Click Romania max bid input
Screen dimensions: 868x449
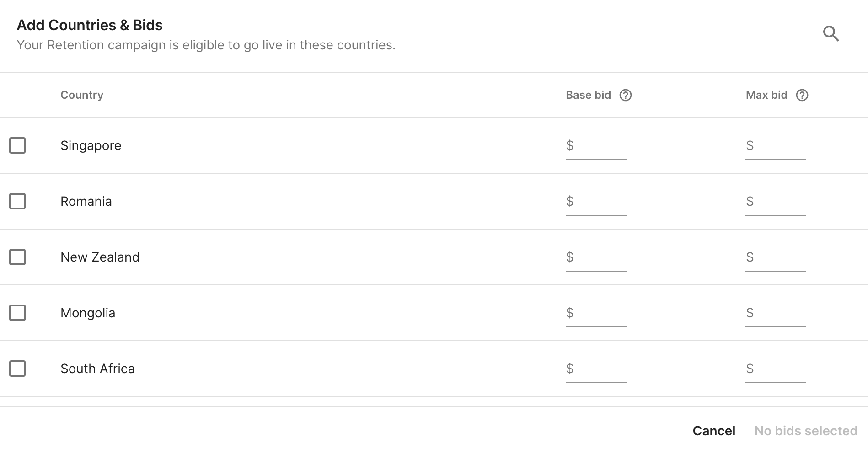pyautogui.click(x=778, y=202)
